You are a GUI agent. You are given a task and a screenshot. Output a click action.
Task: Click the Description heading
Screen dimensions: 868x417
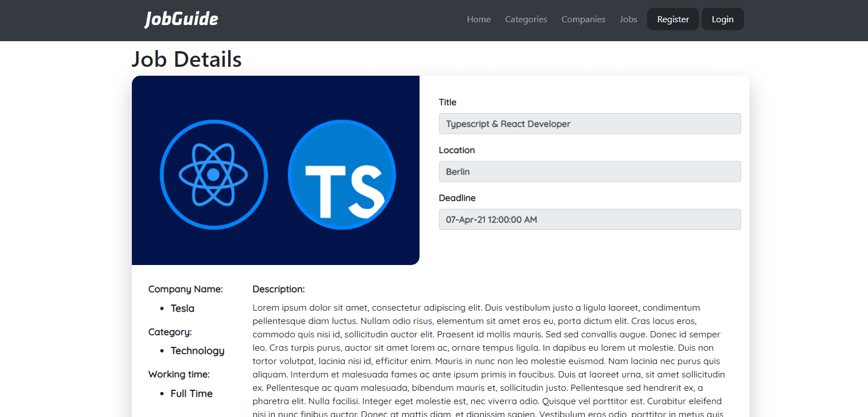(x=278, y=289)
